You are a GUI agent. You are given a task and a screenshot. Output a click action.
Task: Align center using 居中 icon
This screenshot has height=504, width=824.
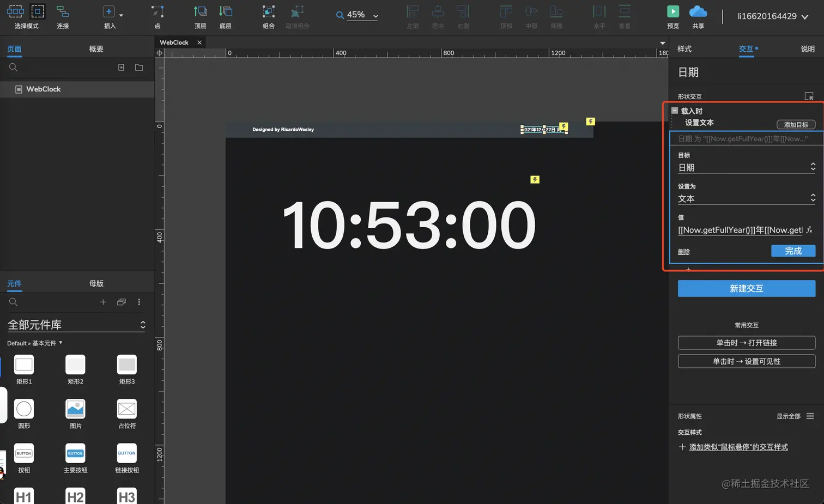click(x=438, y=11)
